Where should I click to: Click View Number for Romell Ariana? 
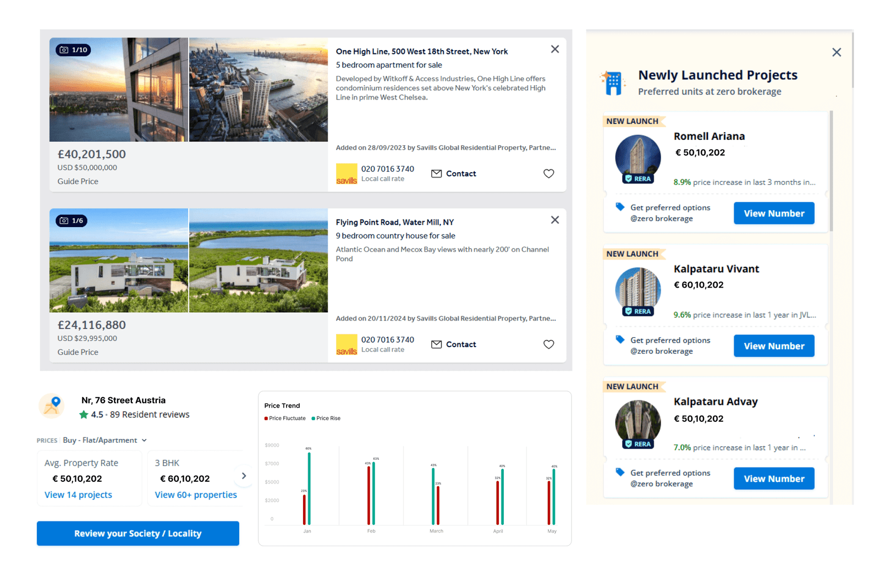pos(774,213)
